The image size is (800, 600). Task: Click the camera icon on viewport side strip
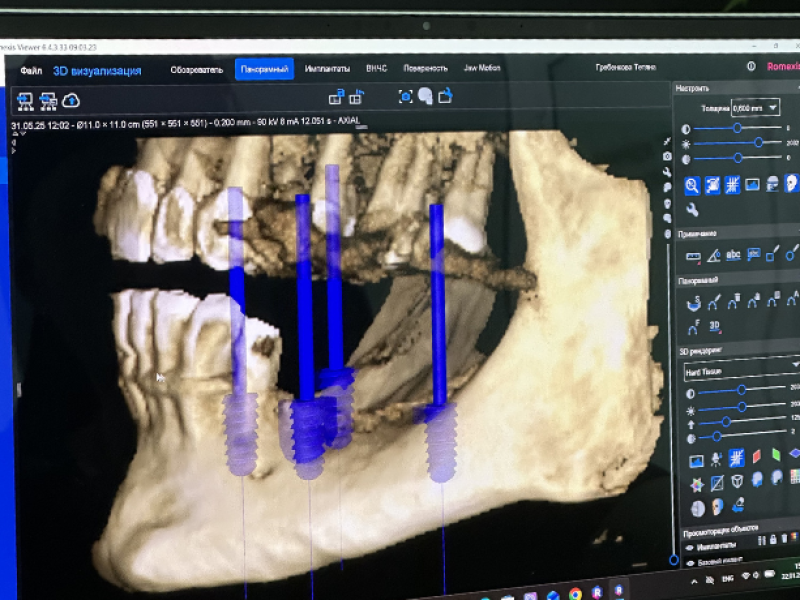click(x=667, y=157)
